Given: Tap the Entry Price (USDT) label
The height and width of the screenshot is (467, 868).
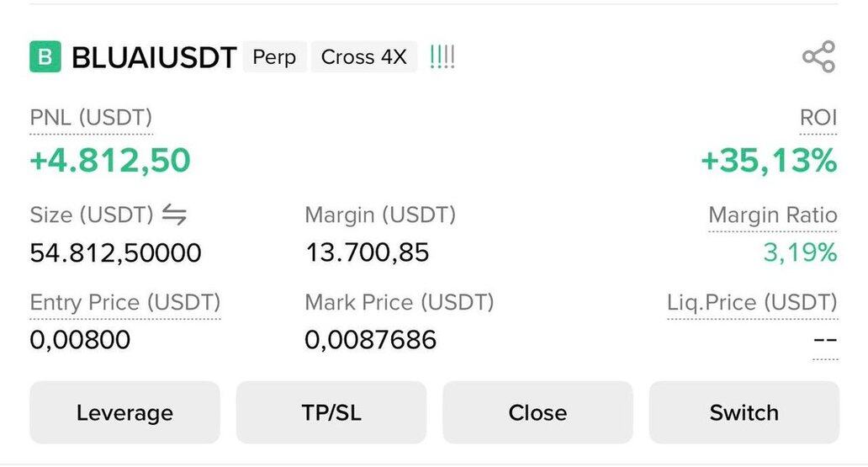Looking at the screenshot, I should tap(124, 303).
